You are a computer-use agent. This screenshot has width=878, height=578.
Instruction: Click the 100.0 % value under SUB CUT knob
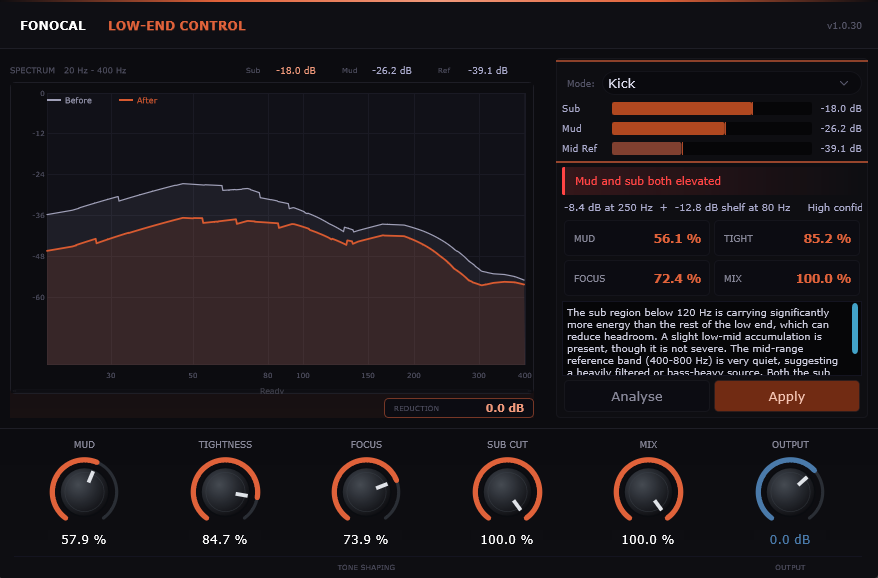point(507,540)
